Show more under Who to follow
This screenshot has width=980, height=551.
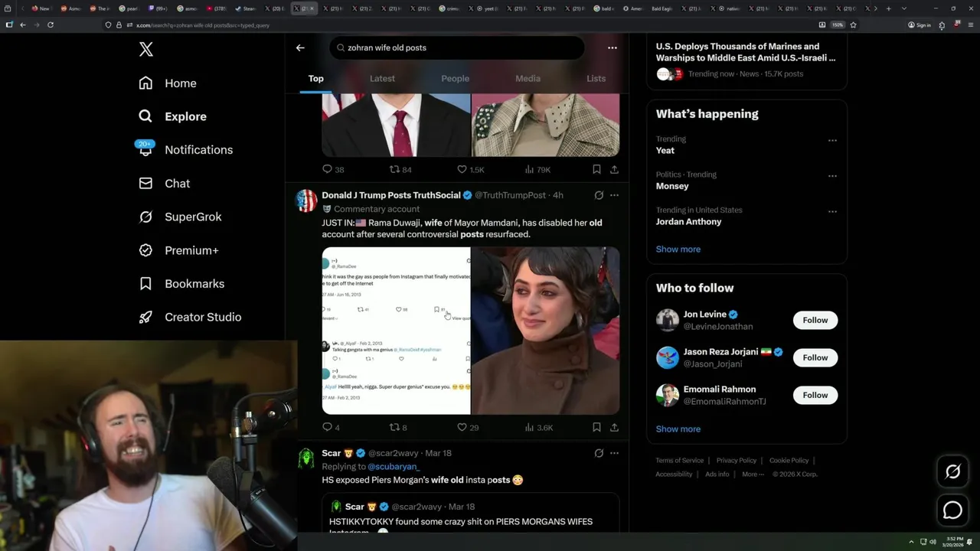point(678,429)
